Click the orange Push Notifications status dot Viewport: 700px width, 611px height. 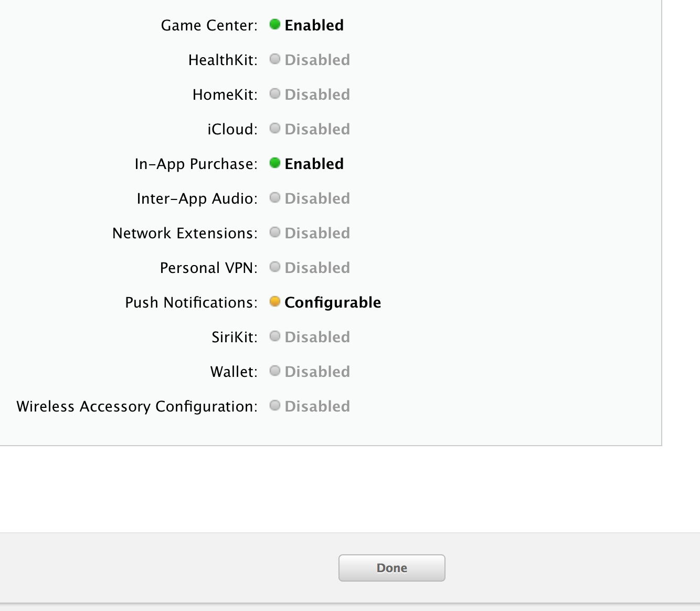coord(274,301)
